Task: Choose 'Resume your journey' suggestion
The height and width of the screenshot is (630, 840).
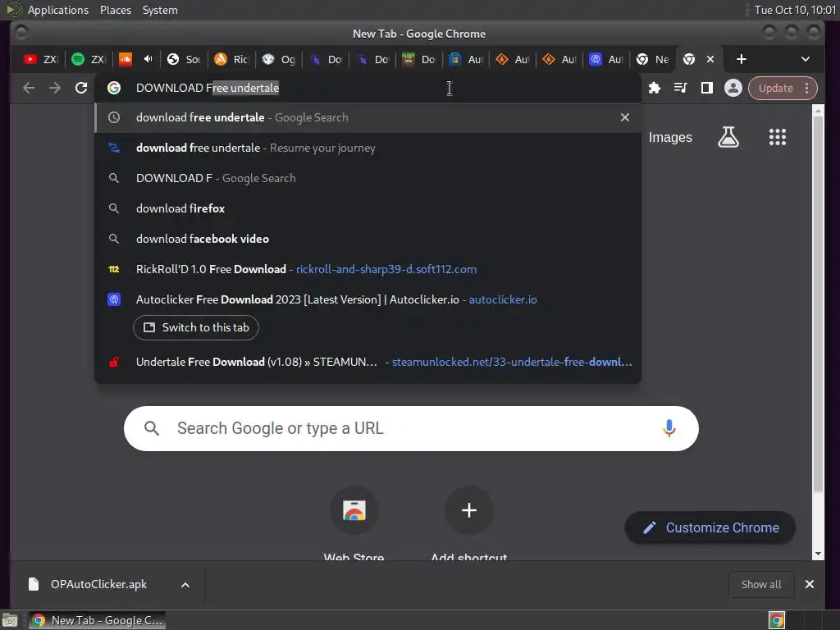Action: (x=367, y=148)
